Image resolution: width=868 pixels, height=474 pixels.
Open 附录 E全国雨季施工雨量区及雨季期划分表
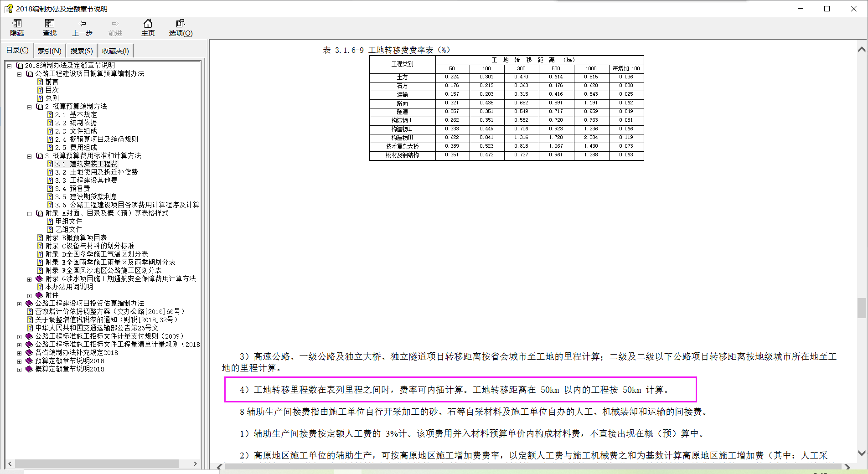pos(110,263)
